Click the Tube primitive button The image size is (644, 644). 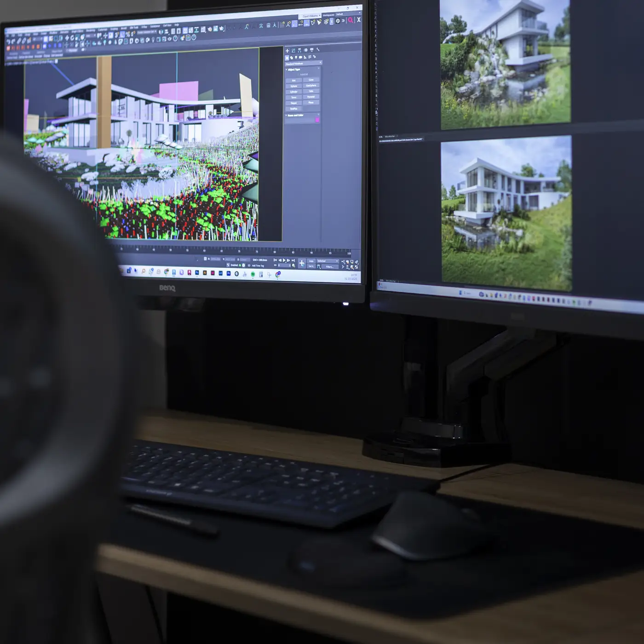(311, 91)
